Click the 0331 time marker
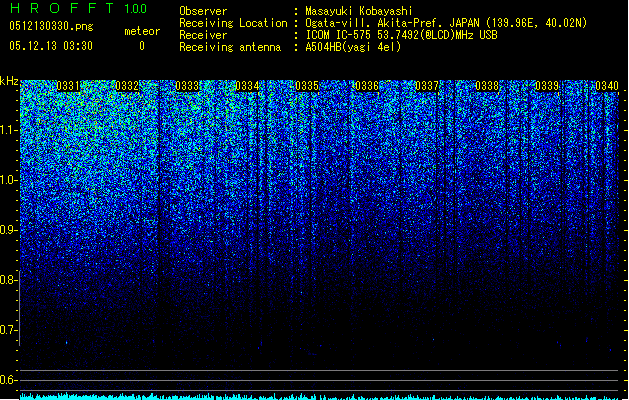 click(x=68, y=86)
